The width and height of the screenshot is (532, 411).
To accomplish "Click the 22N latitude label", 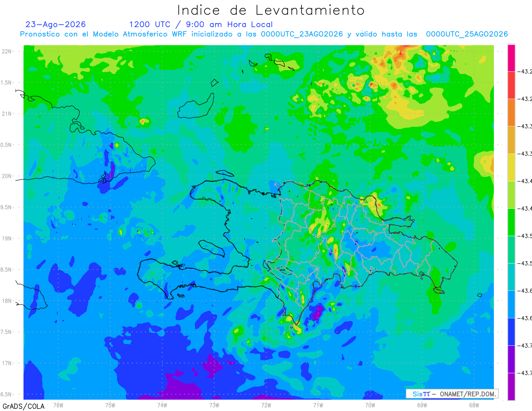I will 7,51.
